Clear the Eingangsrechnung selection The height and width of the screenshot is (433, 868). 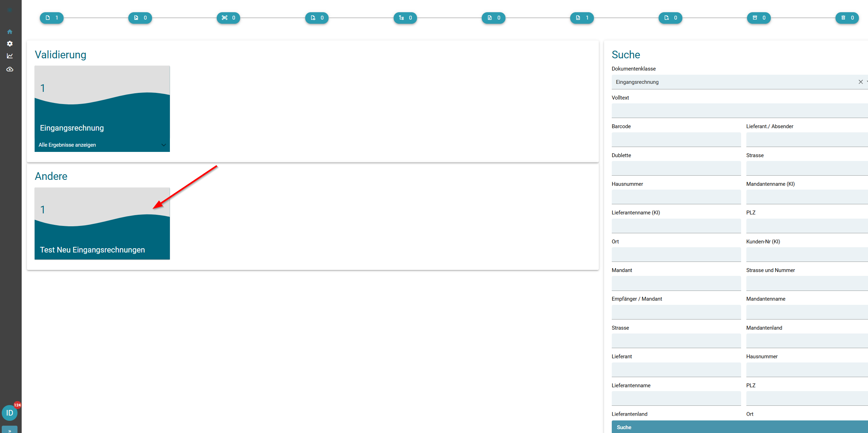(861, 82)
